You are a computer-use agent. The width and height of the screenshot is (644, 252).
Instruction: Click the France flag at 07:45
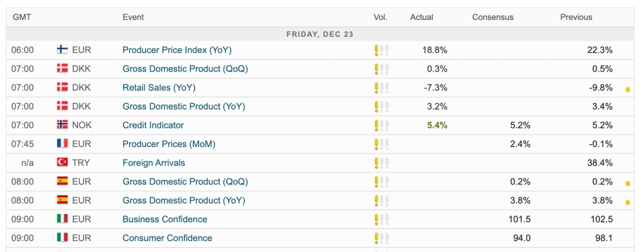62,144
